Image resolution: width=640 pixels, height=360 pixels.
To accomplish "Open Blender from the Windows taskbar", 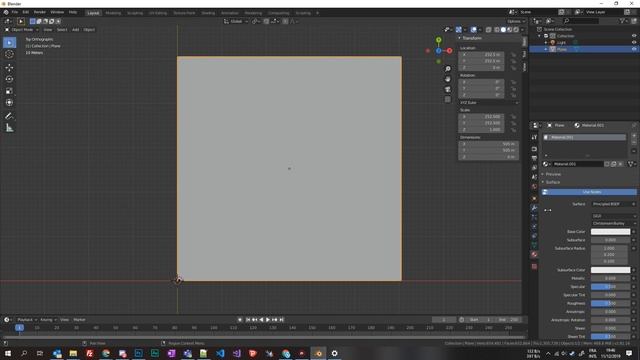I will click(x=318, y=353).
